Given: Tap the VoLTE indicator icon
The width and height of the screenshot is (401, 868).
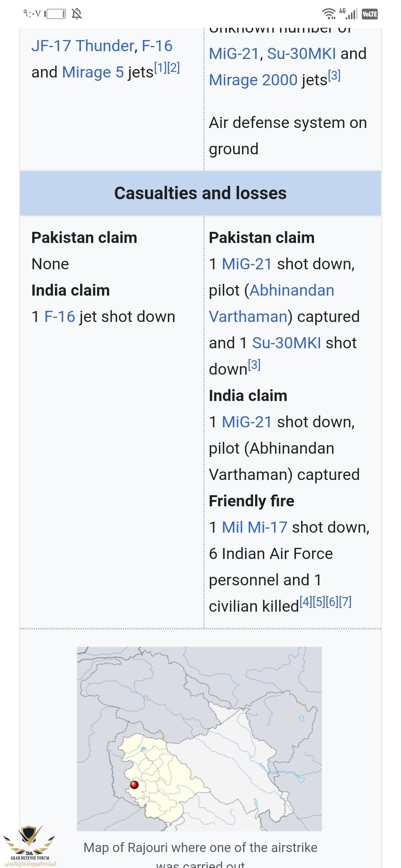Looking at the screenshot, I should [370, 14].
